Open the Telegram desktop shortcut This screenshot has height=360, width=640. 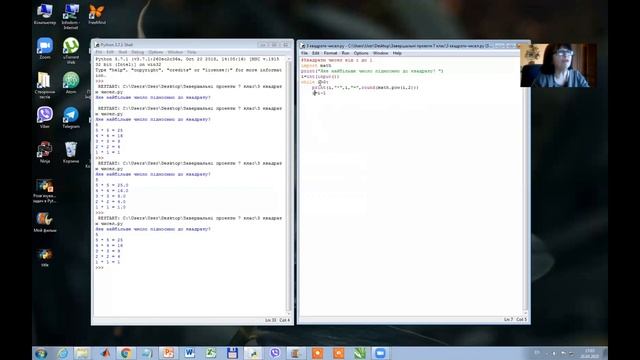click(71, 117)
